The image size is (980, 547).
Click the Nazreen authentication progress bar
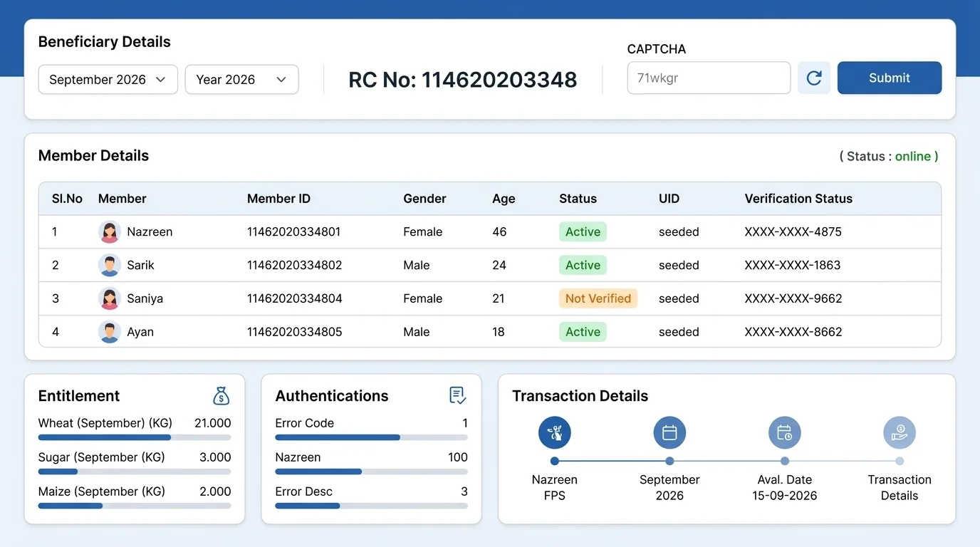(x=372, y=472)
